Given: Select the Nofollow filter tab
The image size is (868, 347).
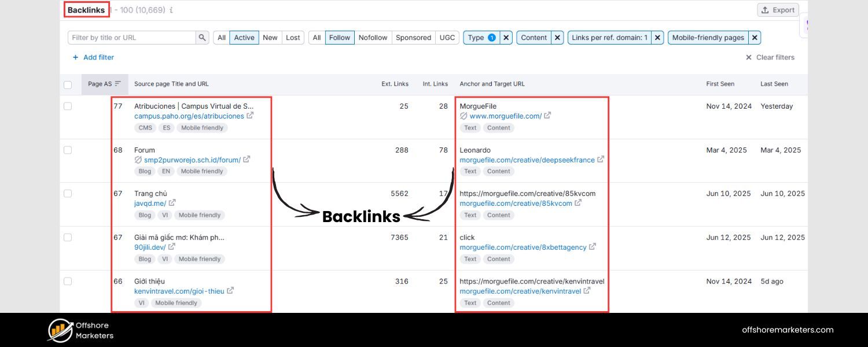Looking at the screenshot, I should tap(373, 37).
